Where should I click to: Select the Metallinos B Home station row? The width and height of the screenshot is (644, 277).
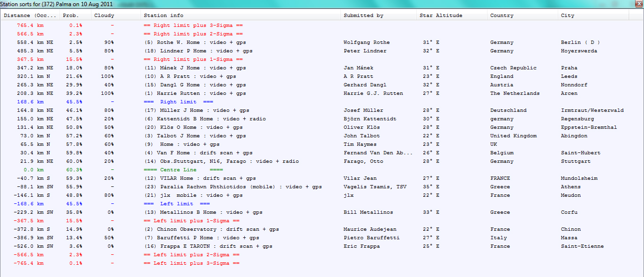click(315, 212)
